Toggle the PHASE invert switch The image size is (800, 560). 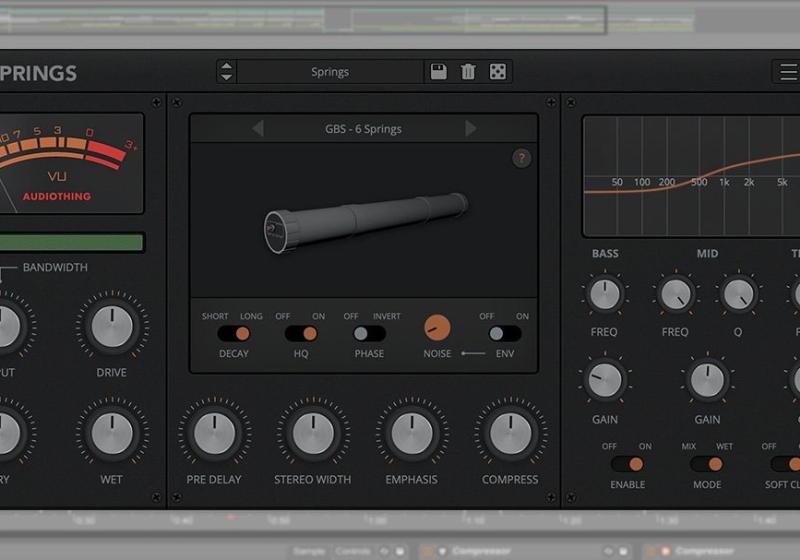point(369,334)
